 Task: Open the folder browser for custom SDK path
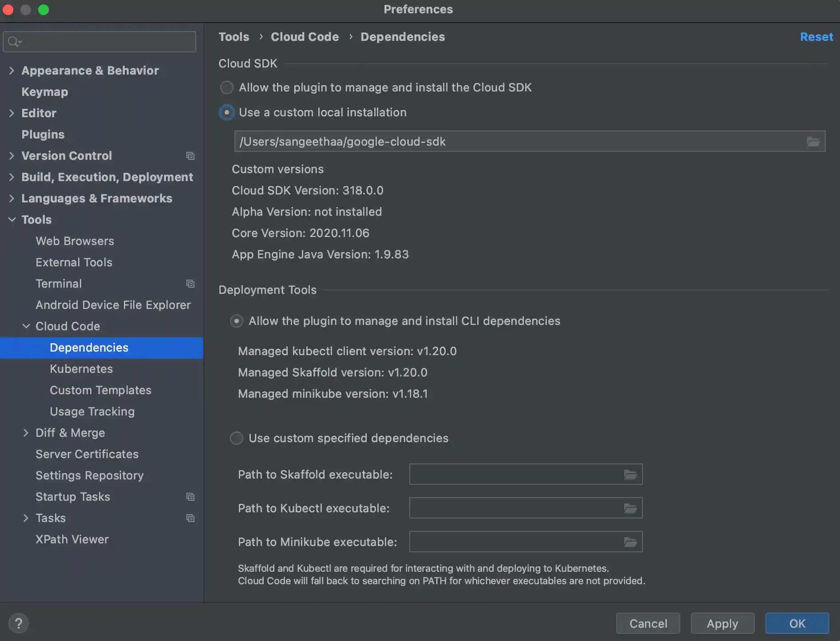click(813, 141)
